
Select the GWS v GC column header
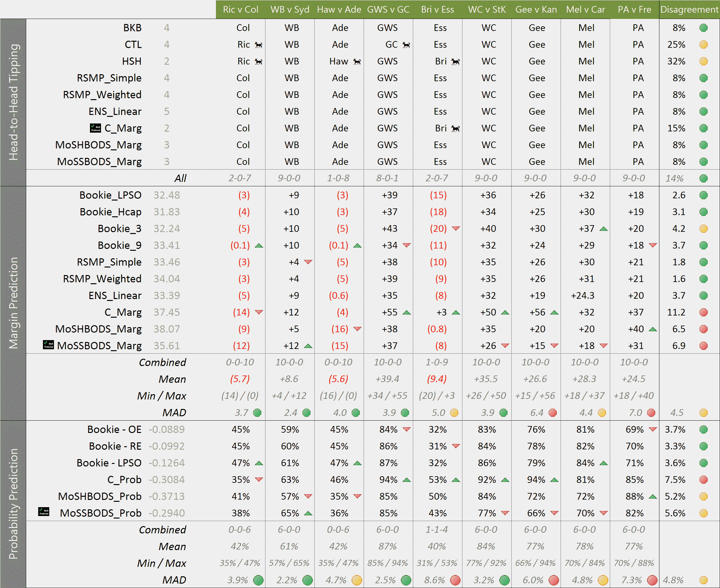(x=388, y=9)
